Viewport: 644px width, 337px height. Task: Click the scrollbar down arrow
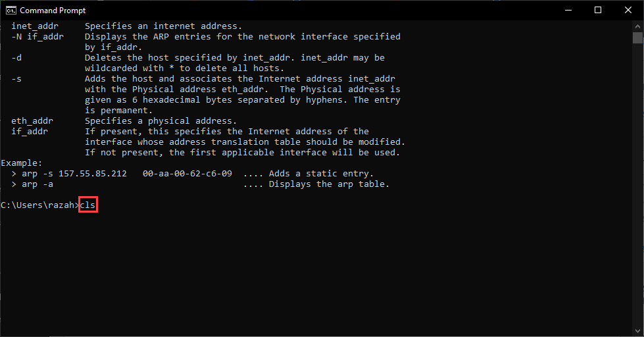tap(637, 331)
